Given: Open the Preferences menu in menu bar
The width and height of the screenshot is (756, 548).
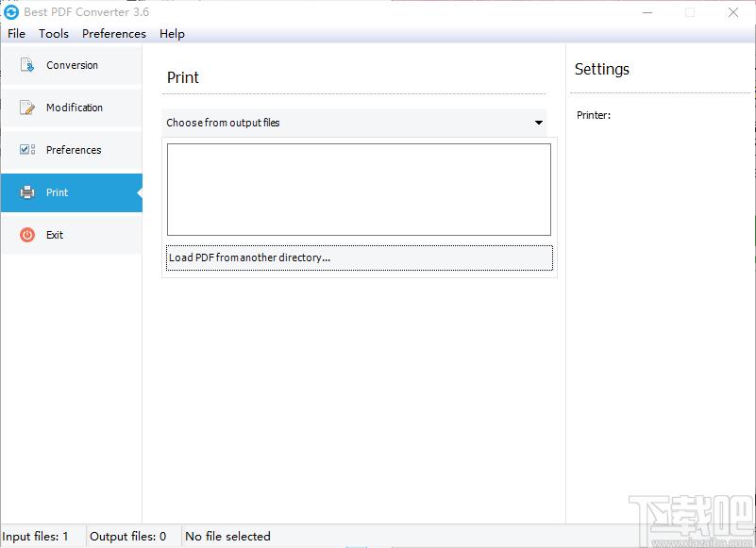Looking at the screenshot, I should tap(114, 34).
